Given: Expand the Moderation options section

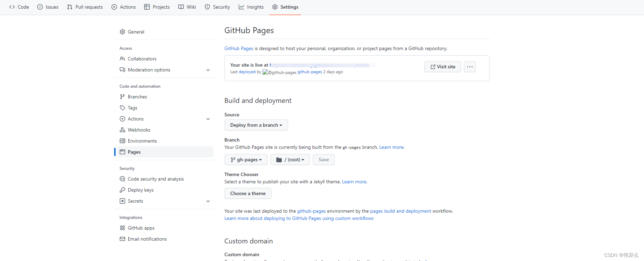Looking at the screenshot, I should coord(208,70).
